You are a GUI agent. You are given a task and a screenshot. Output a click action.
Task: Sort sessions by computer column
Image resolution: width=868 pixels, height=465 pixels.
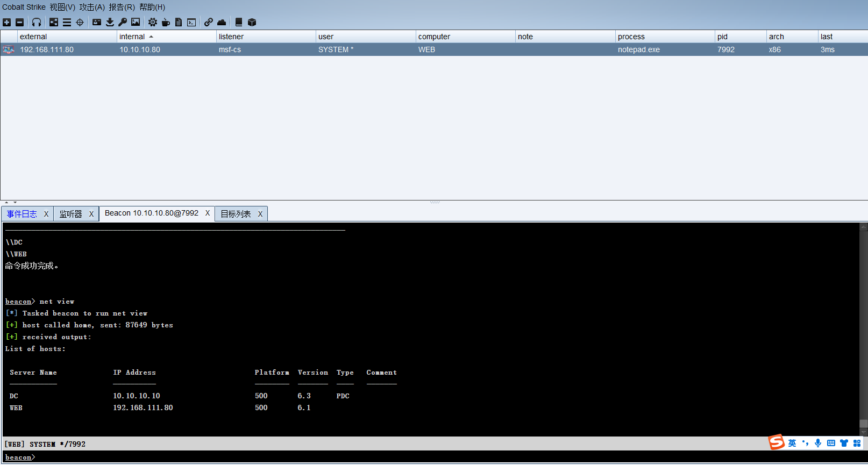coord(465,37)
